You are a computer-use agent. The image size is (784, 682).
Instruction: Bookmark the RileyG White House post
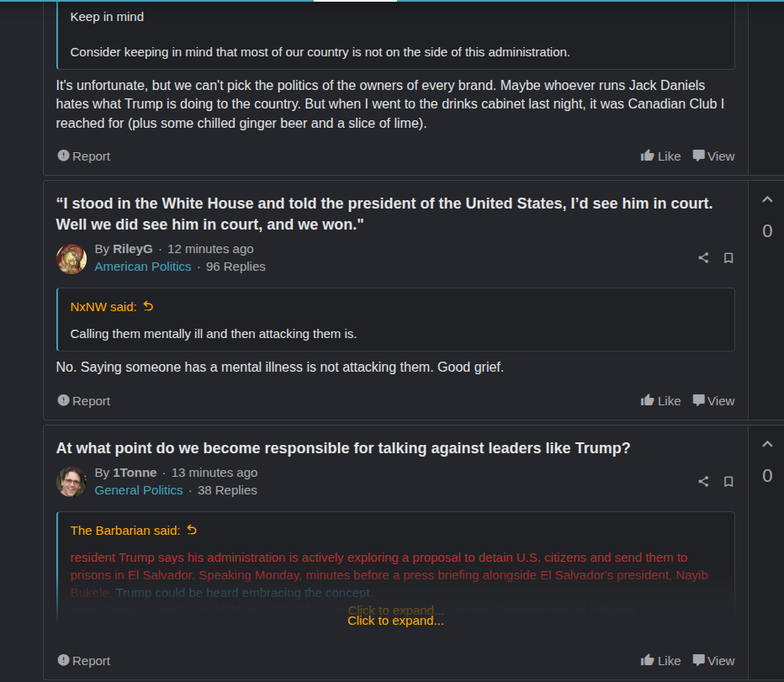728,258
